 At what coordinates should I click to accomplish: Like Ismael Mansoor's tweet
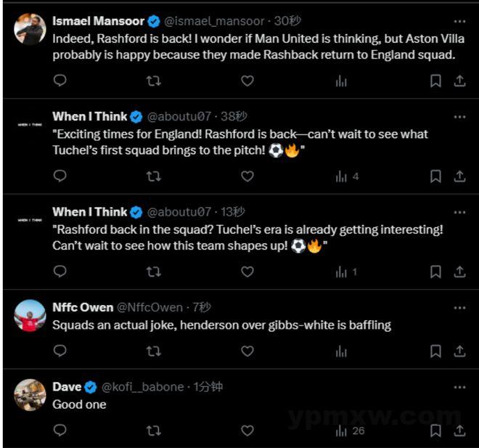(x=247, y=81)
